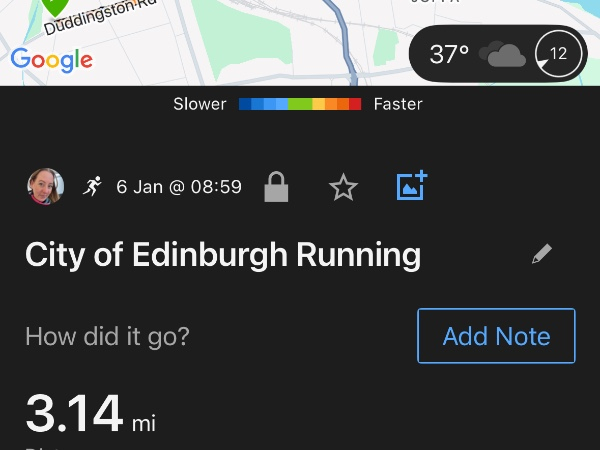Screen dimensions: 600x450
Task: Tap the 3.14 mi distance stat
Action: (90, 415)
